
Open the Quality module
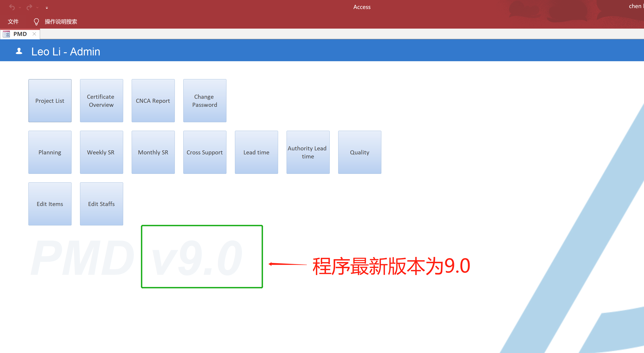tap(360, 152)
